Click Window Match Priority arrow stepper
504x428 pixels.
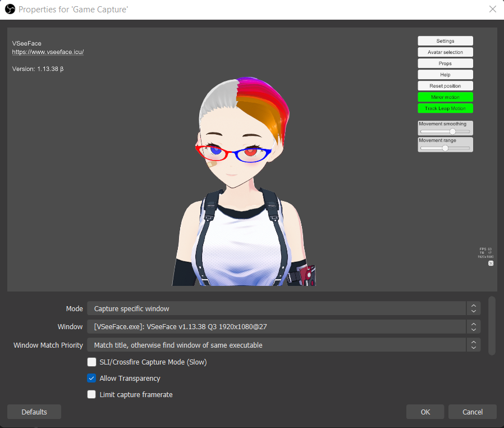(474, 345)
